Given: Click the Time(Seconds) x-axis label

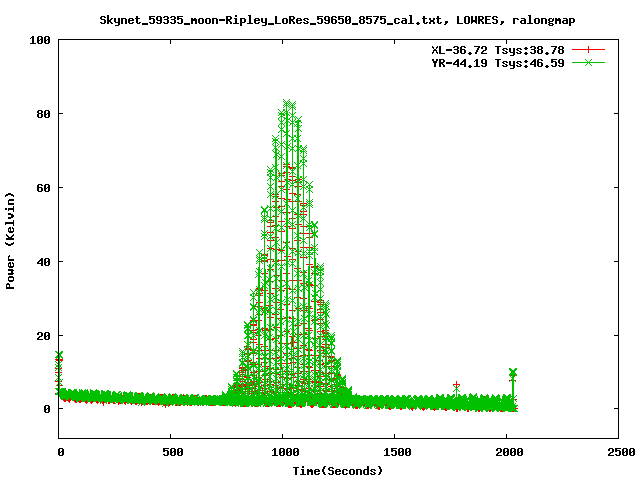Looking at the screenshot, I should click(338, 471).
